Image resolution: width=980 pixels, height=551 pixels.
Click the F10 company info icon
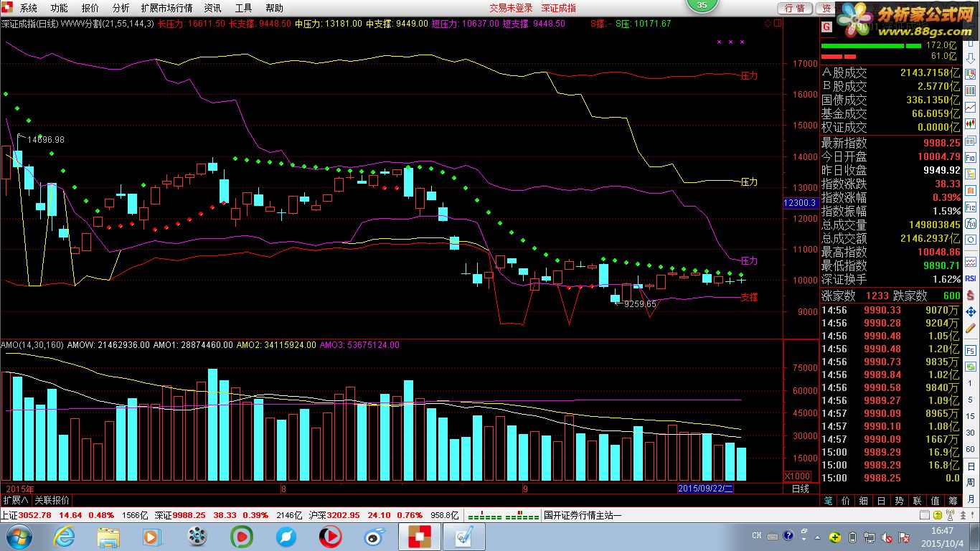971,156
